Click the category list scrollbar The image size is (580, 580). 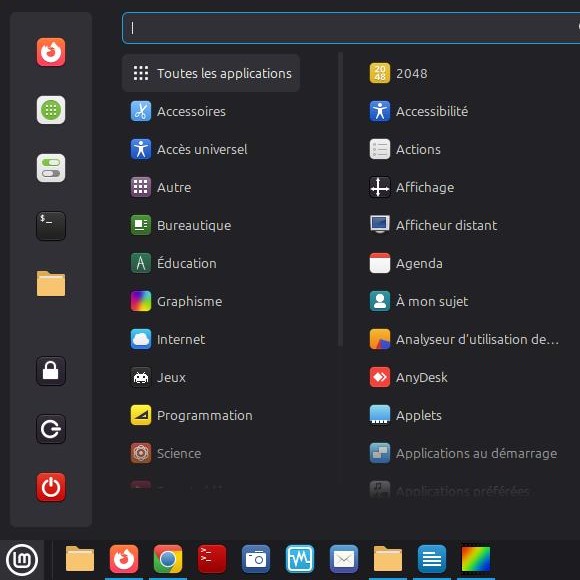(x=340, y=200)
